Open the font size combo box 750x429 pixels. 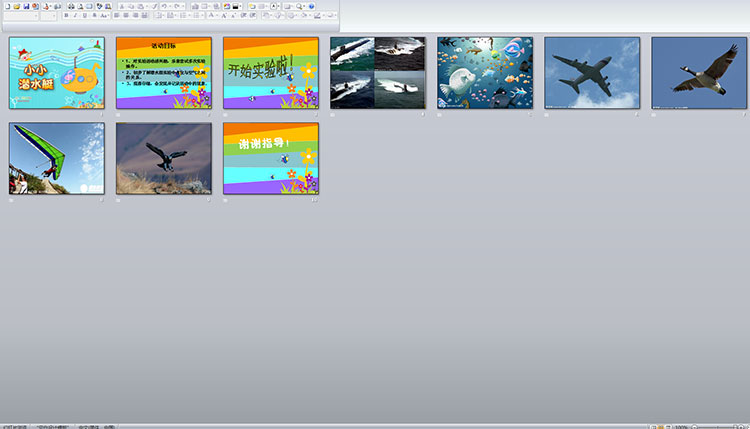48,16
